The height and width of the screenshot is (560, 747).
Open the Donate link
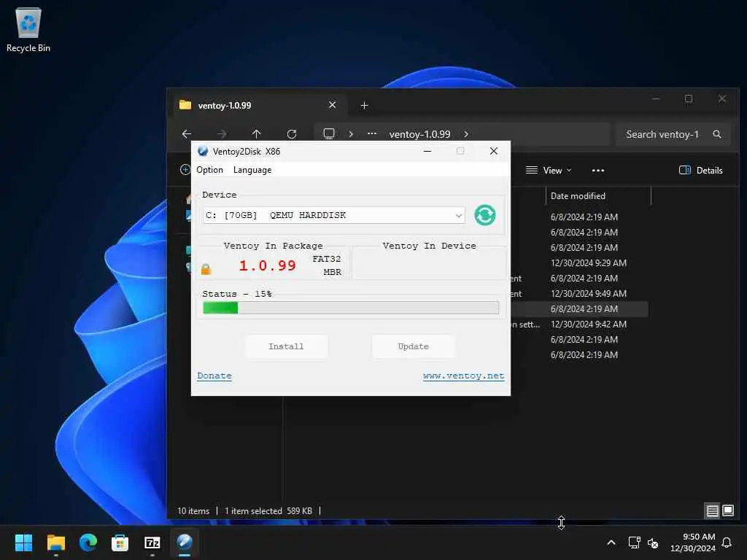[214, 376]
